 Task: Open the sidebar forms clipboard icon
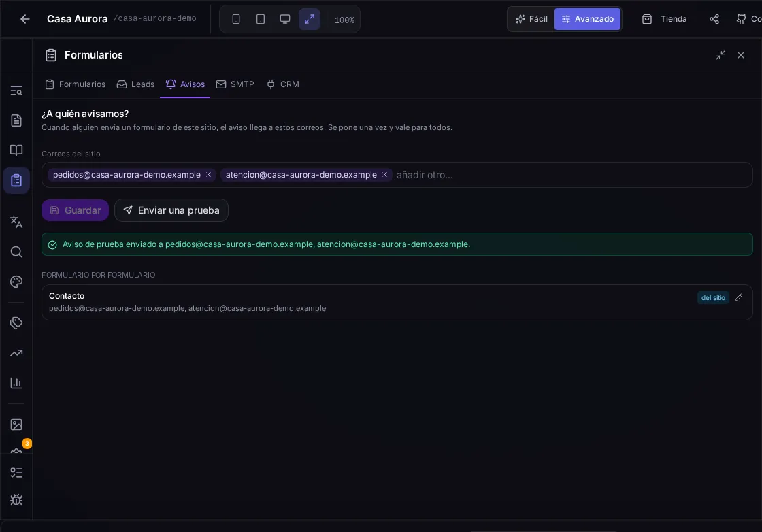(16, 180)
